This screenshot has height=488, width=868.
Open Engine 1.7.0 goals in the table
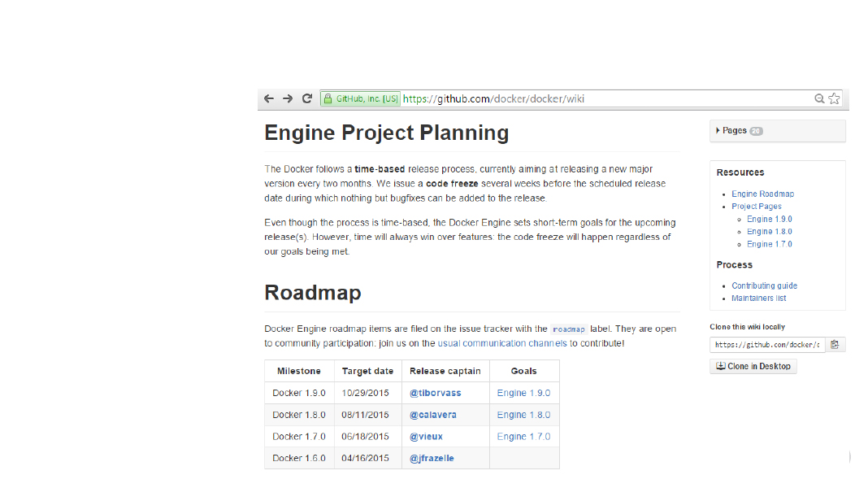[x=523, y=437]
